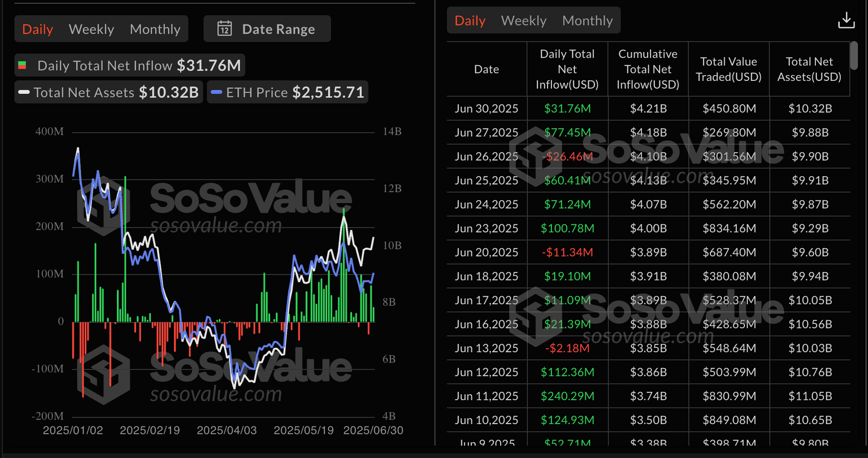Click $31.76M in the Jun 30 row
The image size is (868, 458).
[x=567, y=109]
